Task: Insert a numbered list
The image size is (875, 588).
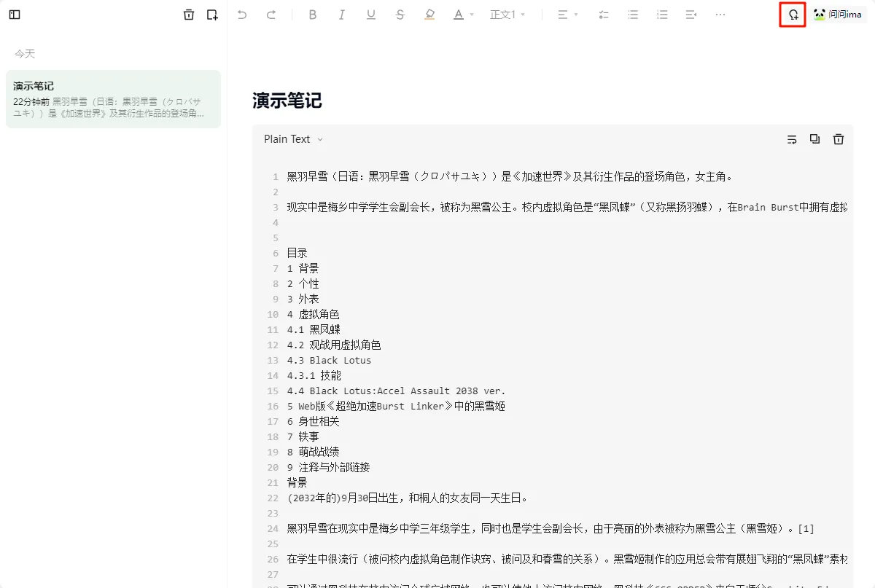Action: (x=662, y=15)
